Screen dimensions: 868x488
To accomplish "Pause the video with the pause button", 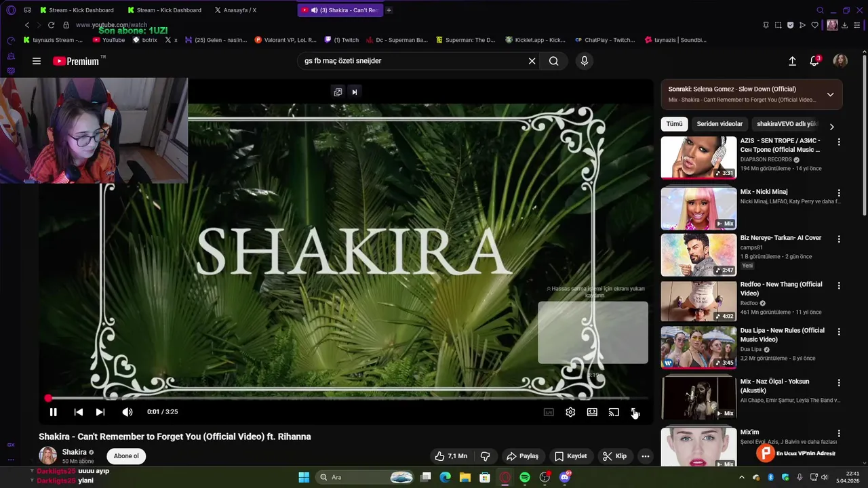I will coord(53,412).
